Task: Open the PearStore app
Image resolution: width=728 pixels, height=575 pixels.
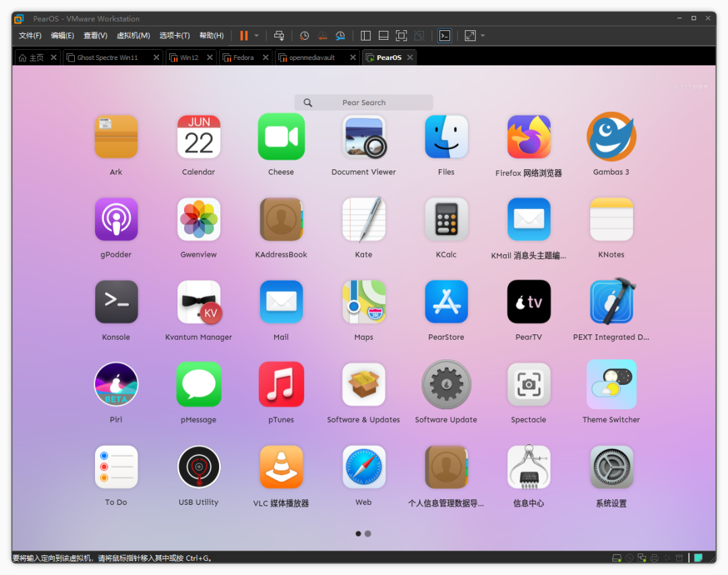Action: (x=446, y=302)
